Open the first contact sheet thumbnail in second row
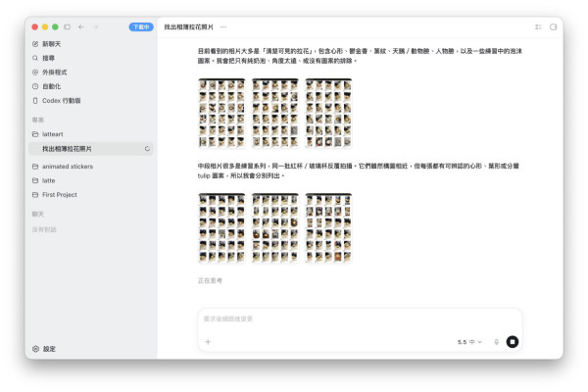Viewport: 588px width, 392px height. point(221,227)
